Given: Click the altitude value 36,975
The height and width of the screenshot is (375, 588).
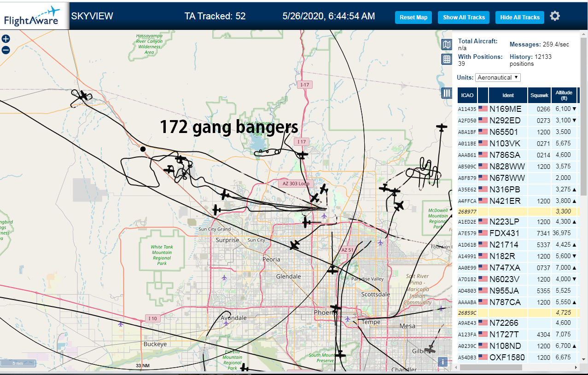Looking at the screenshot, I should tap(561, 234).
